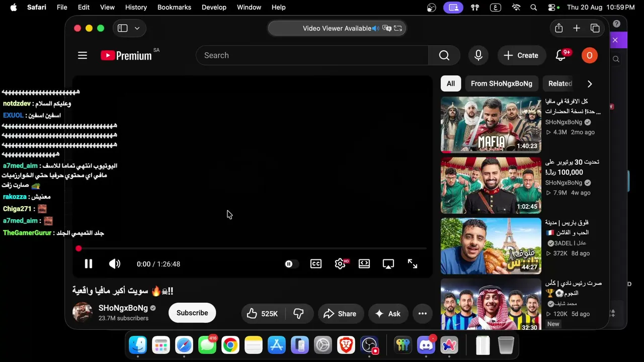Screen dimensions: 644x362
Task: Ask about this video
Action: (388, 314)
